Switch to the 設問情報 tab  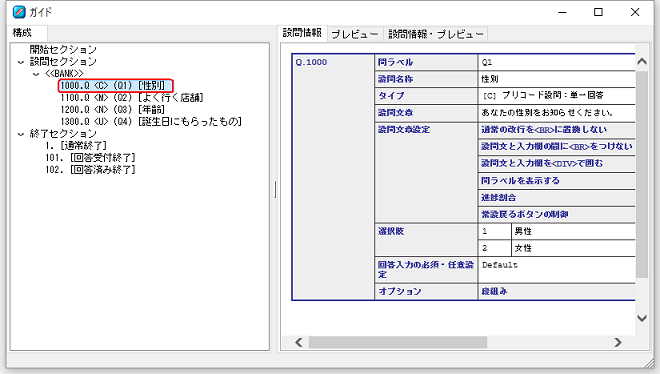[x=302, y=33]
